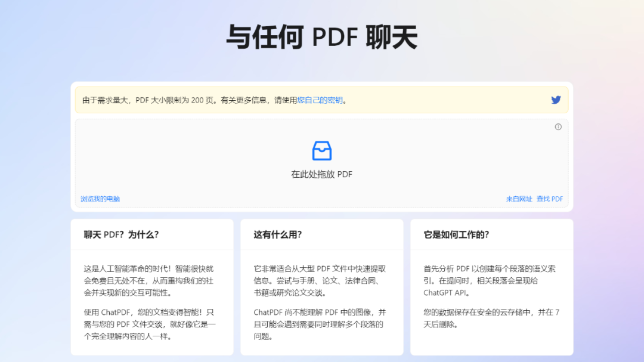Click the 查找 PDF link
The width and height of the screenshot is (644, 362).
pyautogui.click(x=550, y=199)
